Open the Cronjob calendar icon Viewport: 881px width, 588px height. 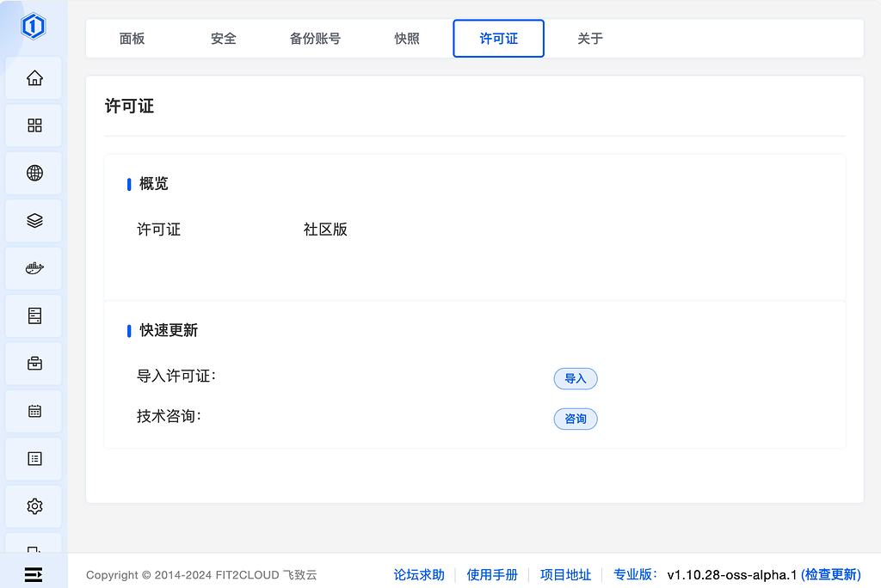pos(34,410)
